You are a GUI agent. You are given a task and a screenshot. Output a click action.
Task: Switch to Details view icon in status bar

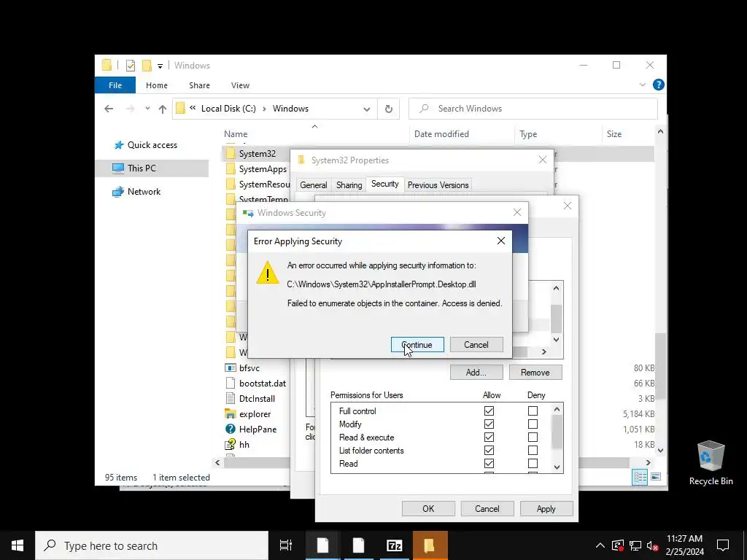[640, 477]
